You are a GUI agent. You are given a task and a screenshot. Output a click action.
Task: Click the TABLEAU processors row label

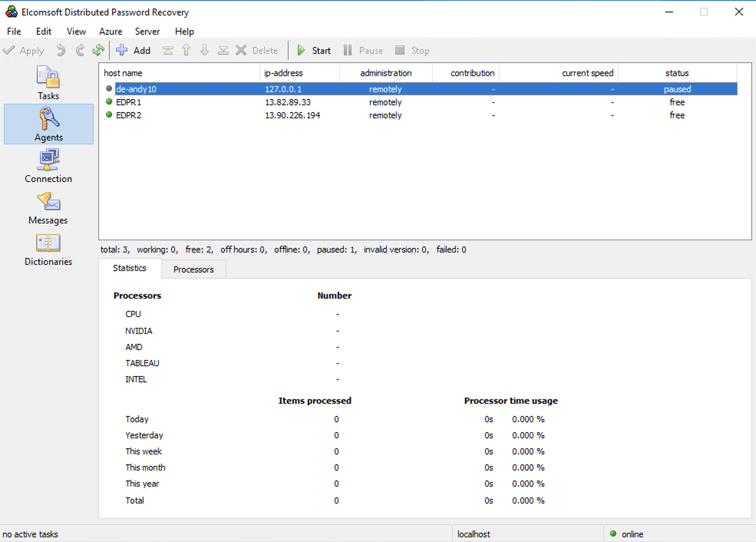point(142,363)
